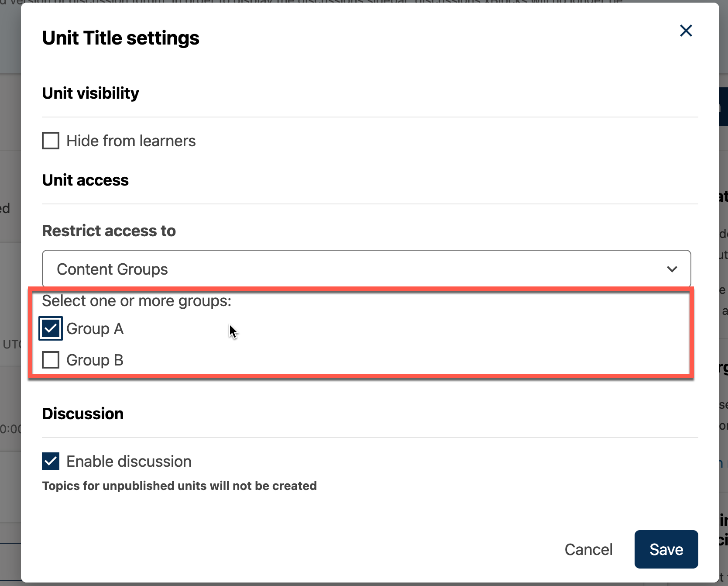Click the 'Hide from learners' label text
This screenshot has height=586, width=728.
[131, 141]
